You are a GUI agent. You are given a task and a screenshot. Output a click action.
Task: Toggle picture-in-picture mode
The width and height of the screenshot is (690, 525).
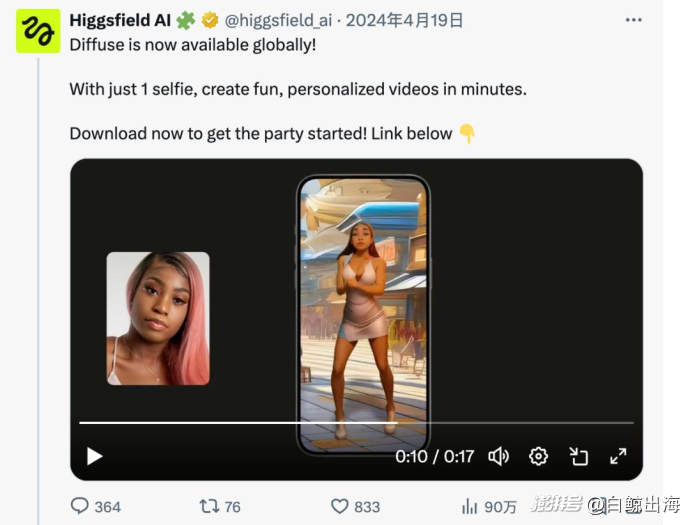[579, 456]
